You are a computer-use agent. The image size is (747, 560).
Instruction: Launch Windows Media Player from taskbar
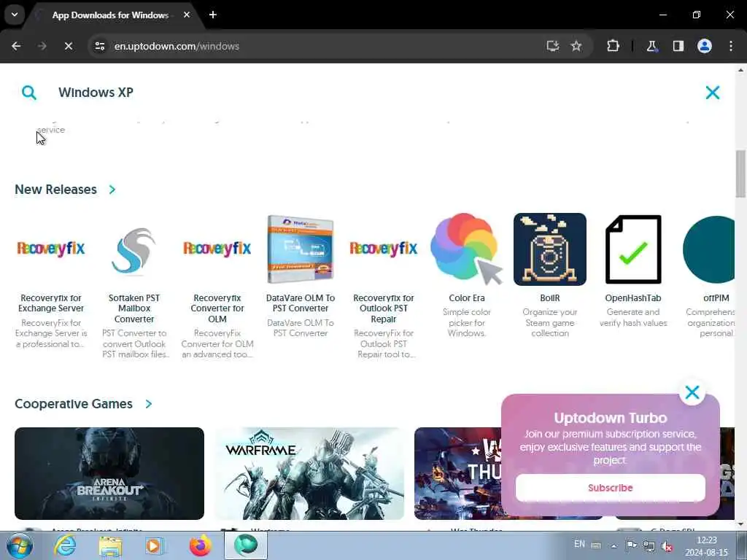(x=155, y=545)
